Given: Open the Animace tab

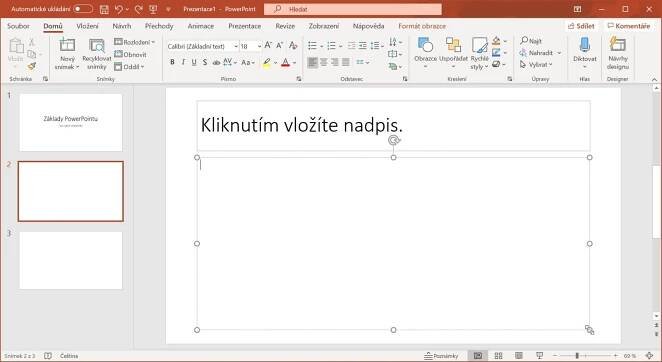Looking at the screenshot, I should [x=201, y=26].
